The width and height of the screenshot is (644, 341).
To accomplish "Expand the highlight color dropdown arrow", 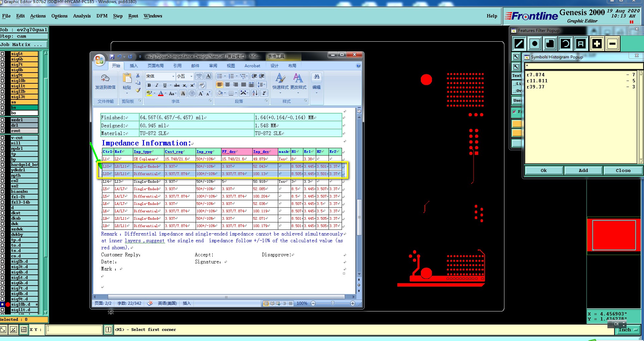I will [154, 93].
